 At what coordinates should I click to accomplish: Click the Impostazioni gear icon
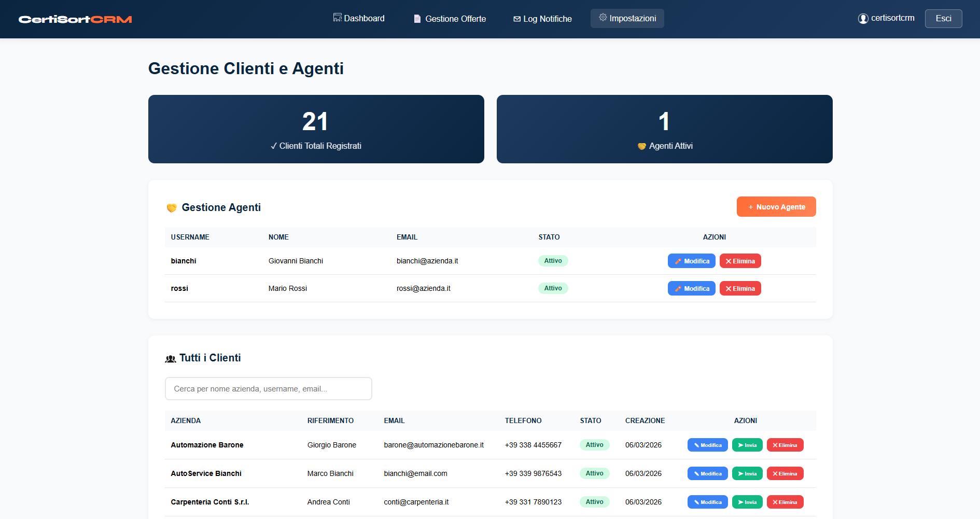tap(602, 17)
